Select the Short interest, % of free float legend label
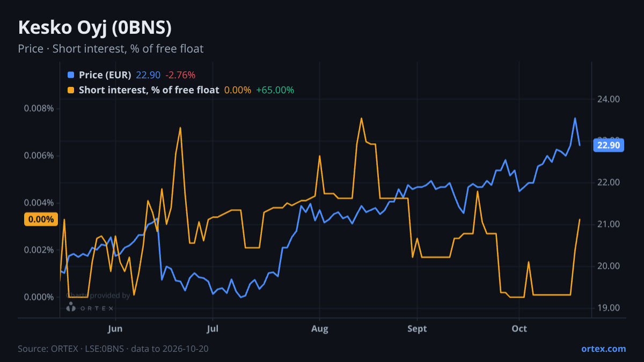644x362 pixels. click(149, 90)
